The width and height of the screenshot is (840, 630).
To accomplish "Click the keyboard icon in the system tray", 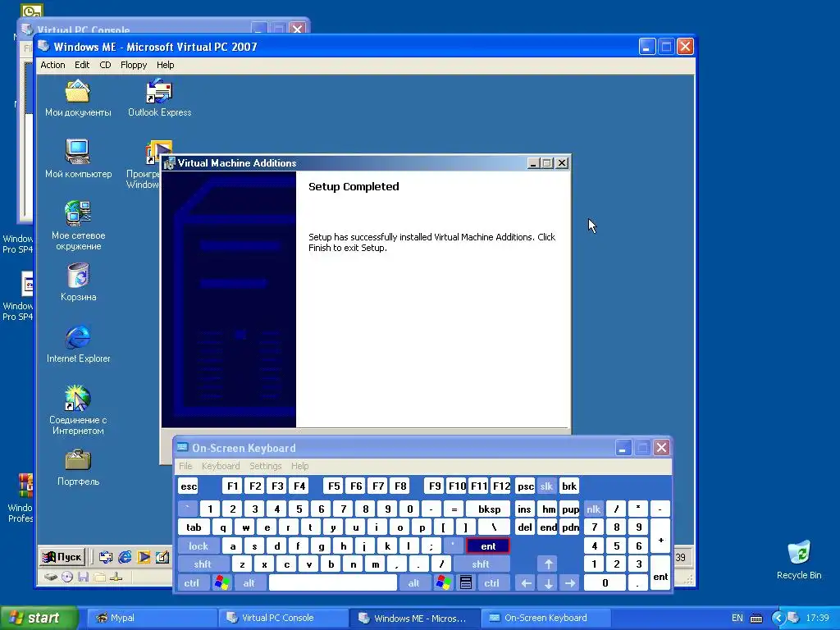I will pos(756,619).
